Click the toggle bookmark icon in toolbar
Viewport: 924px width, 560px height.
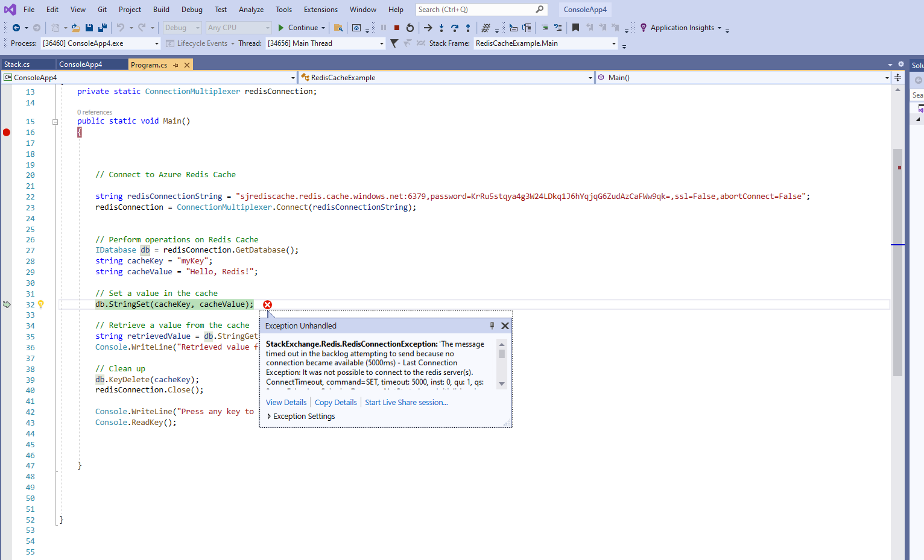coord(575,28)
